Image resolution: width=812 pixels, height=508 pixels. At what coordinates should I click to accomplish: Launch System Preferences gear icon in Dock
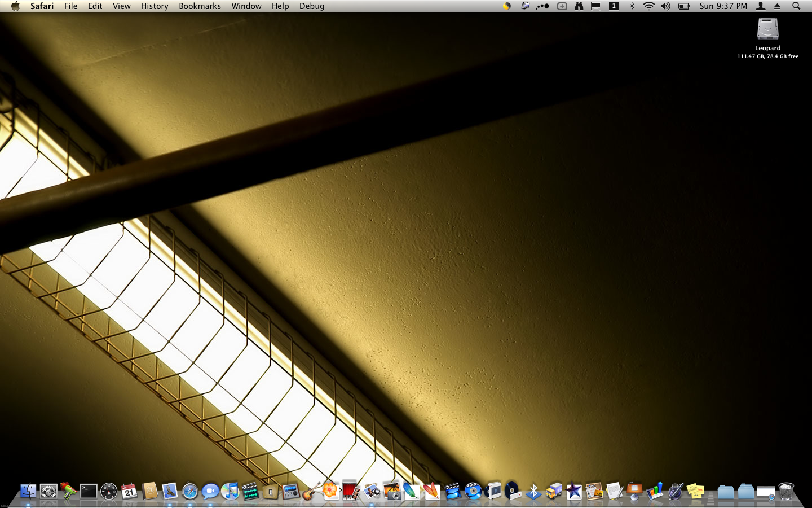(48, 491)
